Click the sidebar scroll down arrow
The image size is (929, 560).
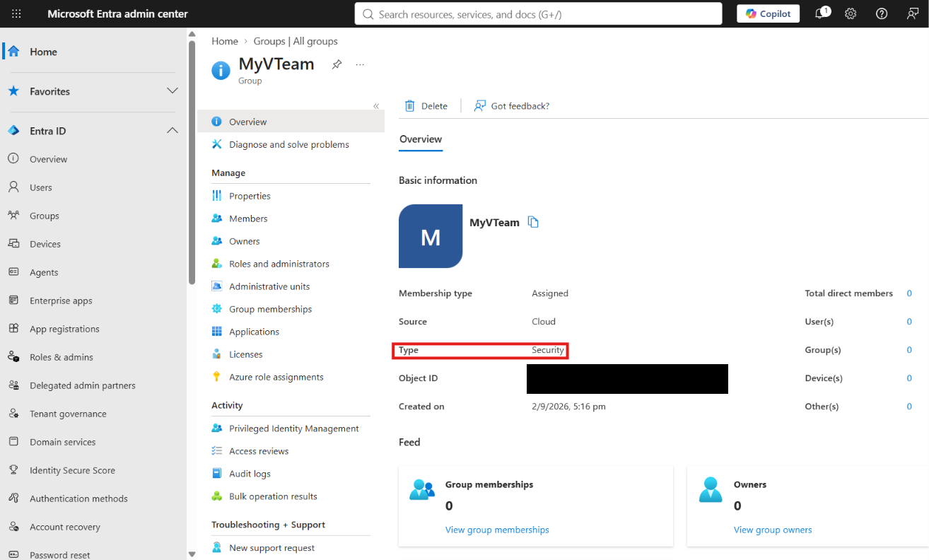192,554
